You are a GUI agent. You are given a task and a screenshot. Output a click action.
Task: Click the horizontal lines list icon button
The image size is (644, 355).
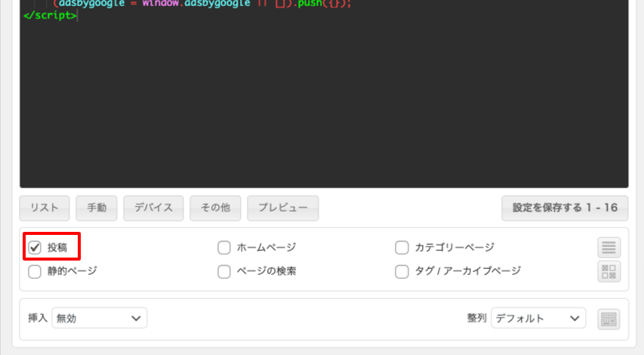[x=609, y=247]
